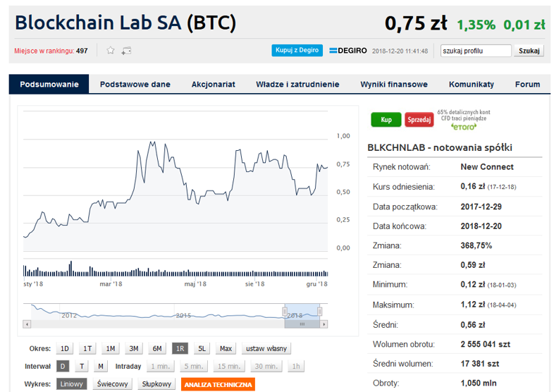Click the navigator left scroll arrow
This screenshot has height=392, width=554.
tap(27, 324)
